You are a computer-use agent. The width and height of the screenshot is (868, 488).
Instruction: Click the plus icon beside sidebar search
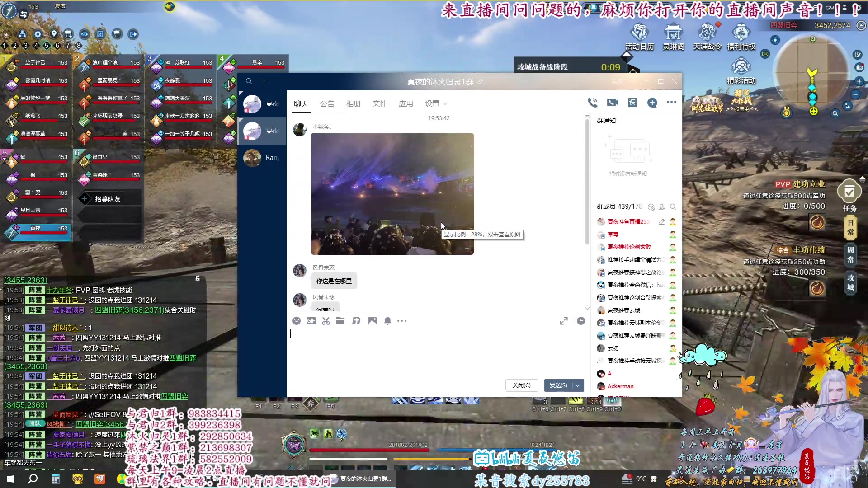pyautogui.click(x=264, y=81)
